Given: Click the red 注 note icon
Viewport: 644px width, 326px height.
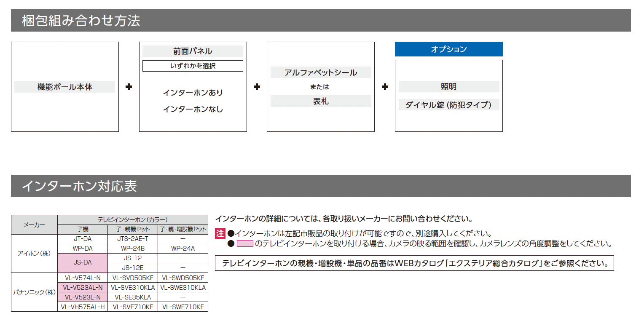Looking at the screenshot, I should pyautogui.click(x=220, y=233).
